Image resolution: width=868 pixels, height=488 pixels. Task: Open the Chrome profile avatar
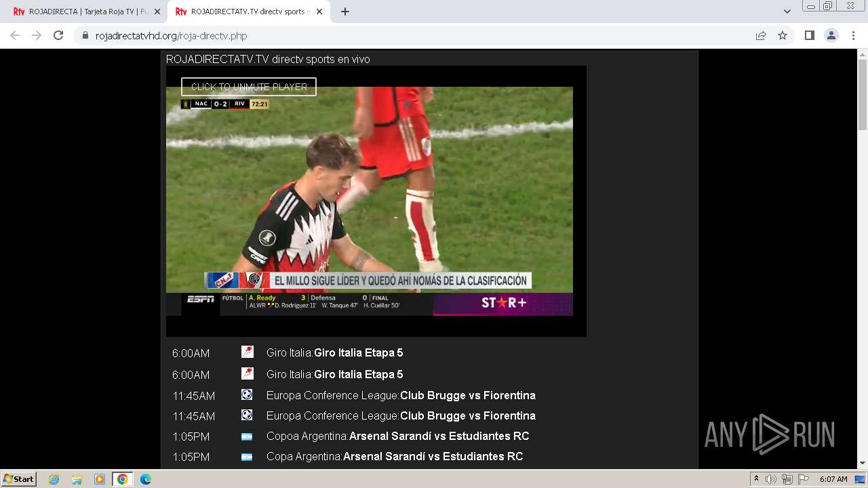(831, 35)
